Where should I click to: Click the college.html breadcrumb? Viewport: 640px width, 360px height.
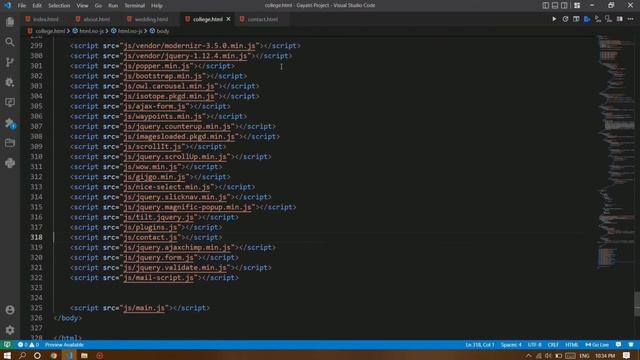tap(50, 31)
